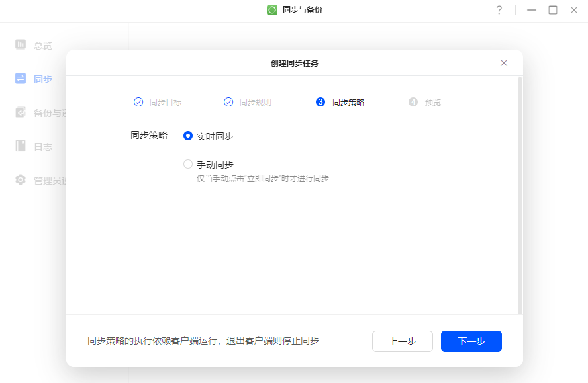The width and height of the screenshot is (588, 383).
Task: Click the 备份与还原 backup sidebar icon
Action: pyautogui.click(x=21, y=112)
